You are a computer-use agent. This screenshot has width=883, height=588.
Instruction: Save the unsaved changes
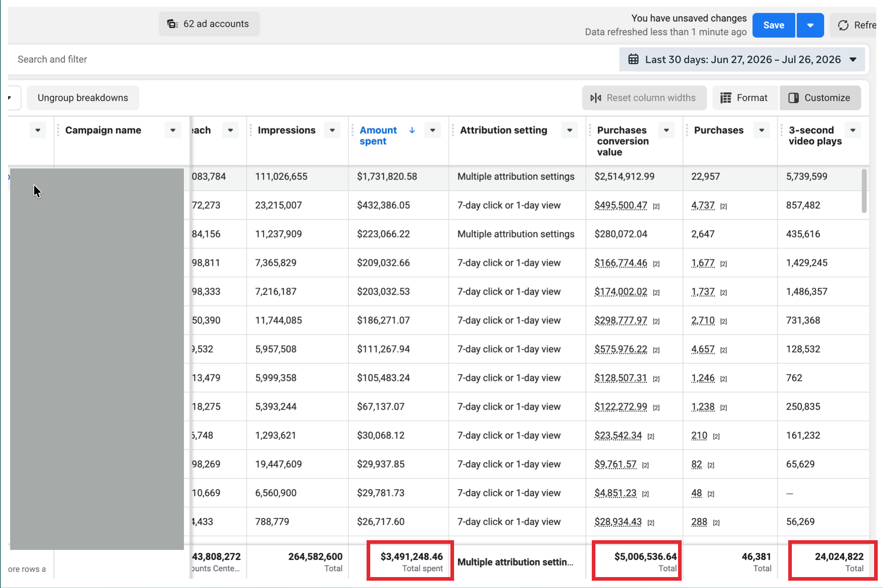point(774,25)
